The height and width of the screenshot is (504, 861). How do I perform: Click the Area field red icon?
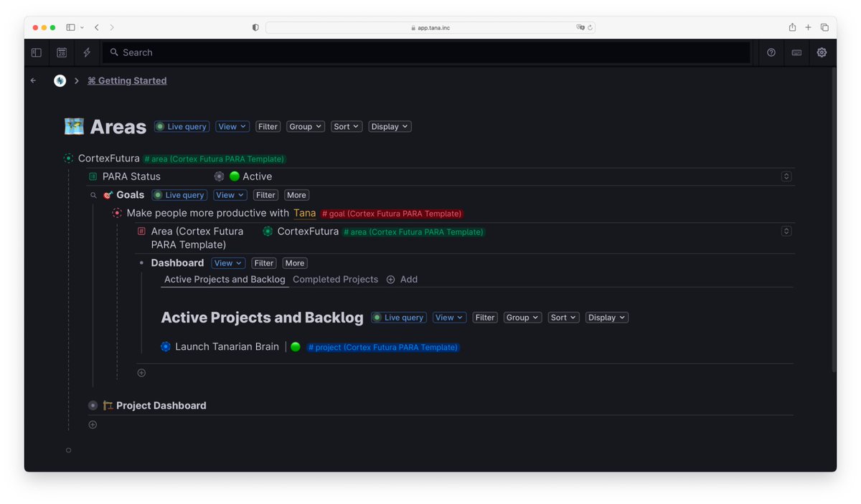pos(141,232)
